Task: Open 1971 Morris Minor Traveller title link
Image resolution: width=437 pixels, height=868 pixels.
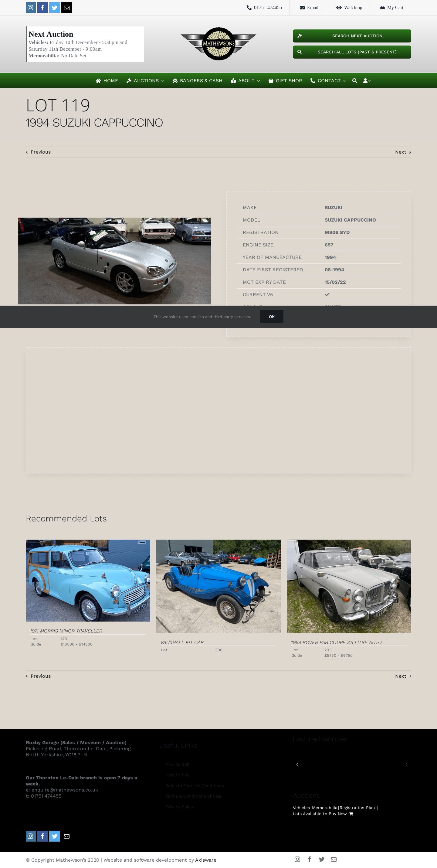Action: (66, 631)
